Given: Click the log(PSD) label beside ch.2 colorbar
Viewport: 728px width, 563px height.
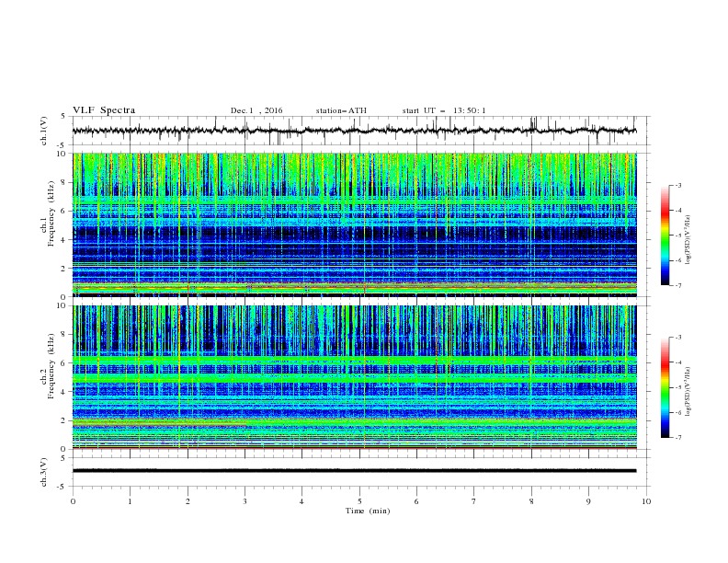Looking at the screenshot, I should (x=688, y=391).
